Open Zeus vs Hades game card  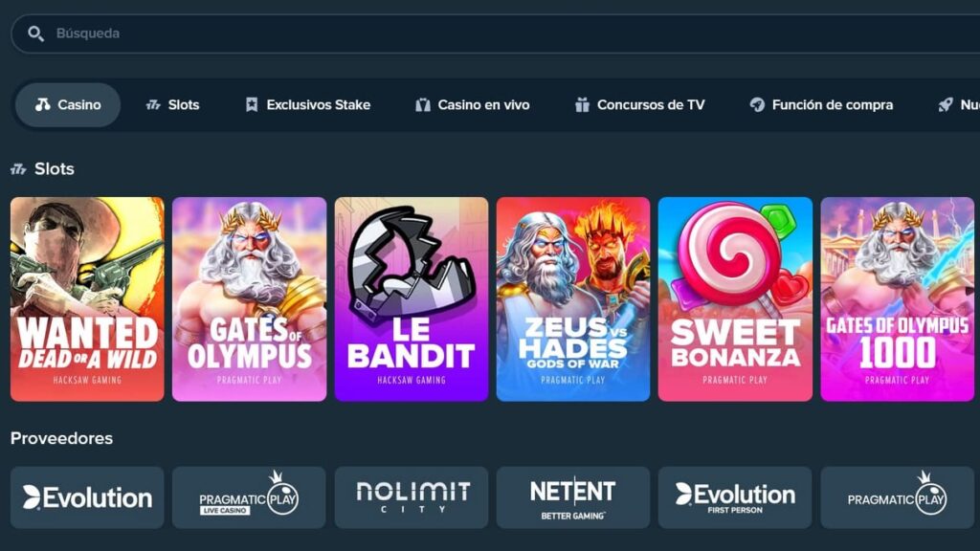pyautogui.click(x=573, y=299)
